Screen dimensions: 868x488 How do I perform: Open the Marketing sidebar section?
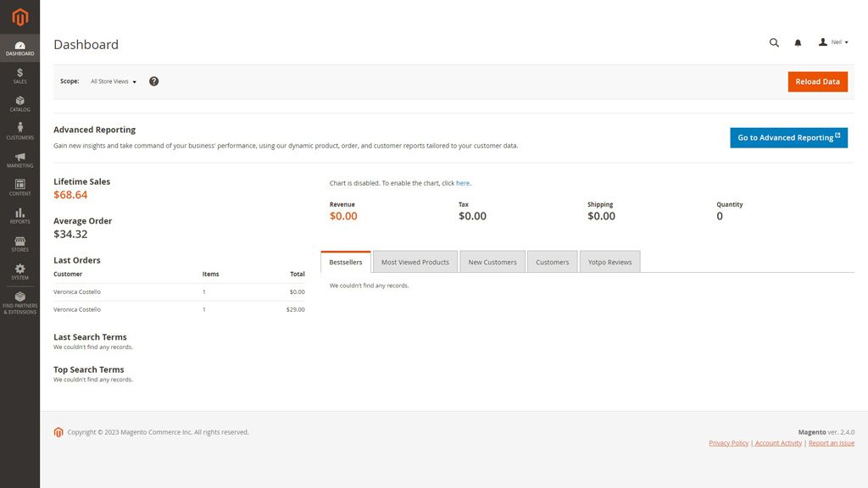19,159
